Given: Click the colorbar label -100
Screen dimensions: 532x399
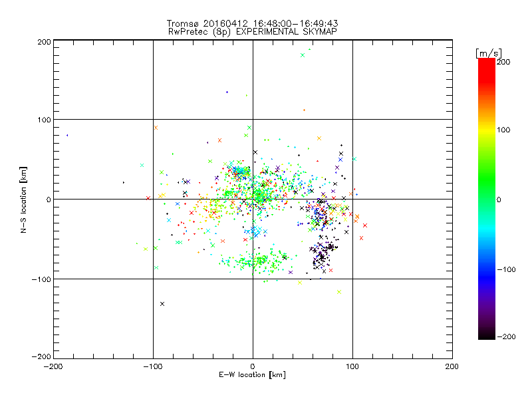Looking at the screenshot, I should [507, 270].
